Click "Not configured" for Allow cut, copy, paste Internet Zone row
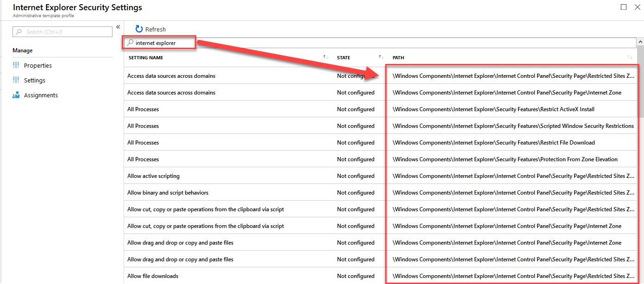Image resolution: width=644 pixels, height=284 pixels. (x=356, y=226)
